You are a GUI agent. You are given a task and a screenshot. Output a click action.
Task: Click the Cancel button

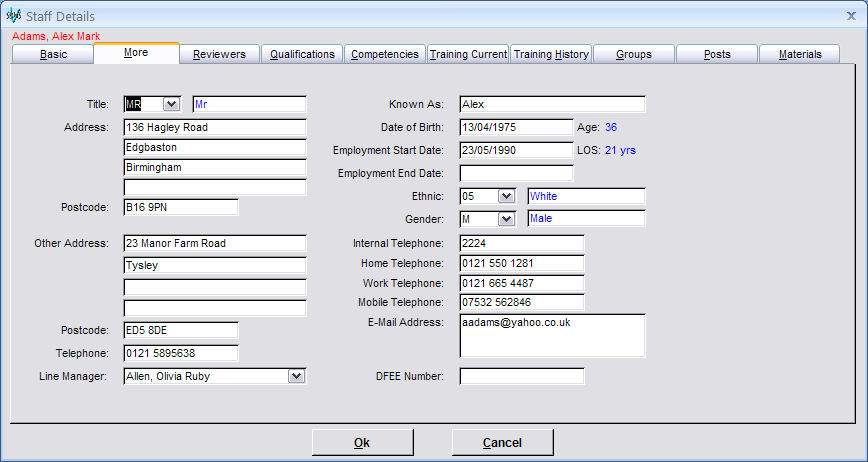pyautogui.click(x=502, y=443)
